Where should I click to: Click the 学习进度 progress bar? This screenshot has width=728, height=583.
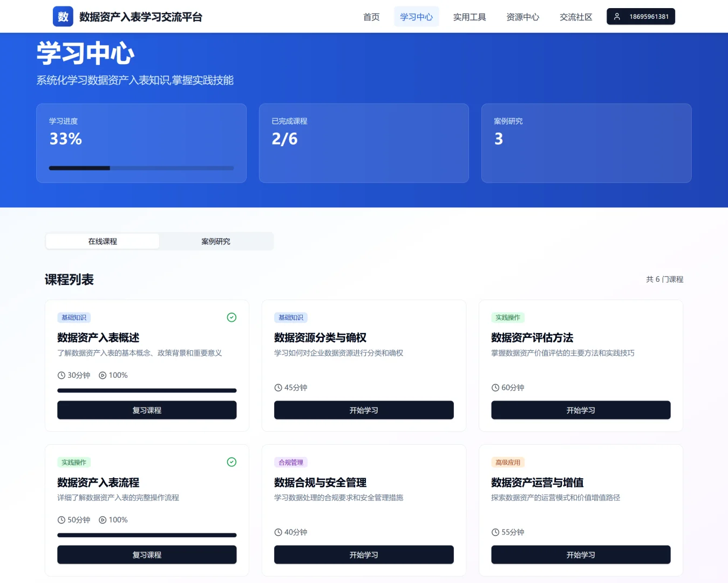pos(141,168)
